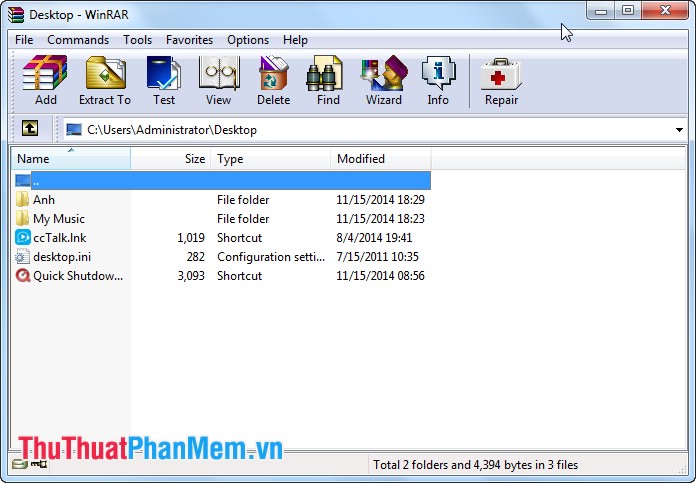
Task: Click the desktop.ini file icon
Action: point(23,257)
